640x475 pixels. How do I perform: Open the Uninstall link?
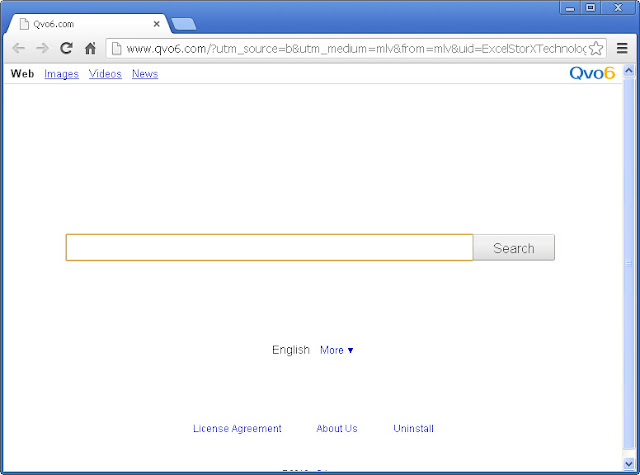pos(413,428)
